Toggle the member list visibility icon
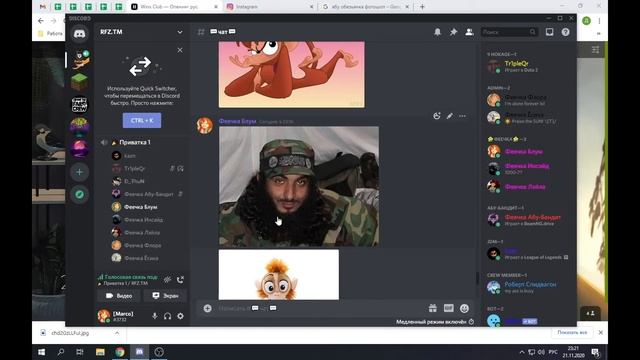 [469, 32]
